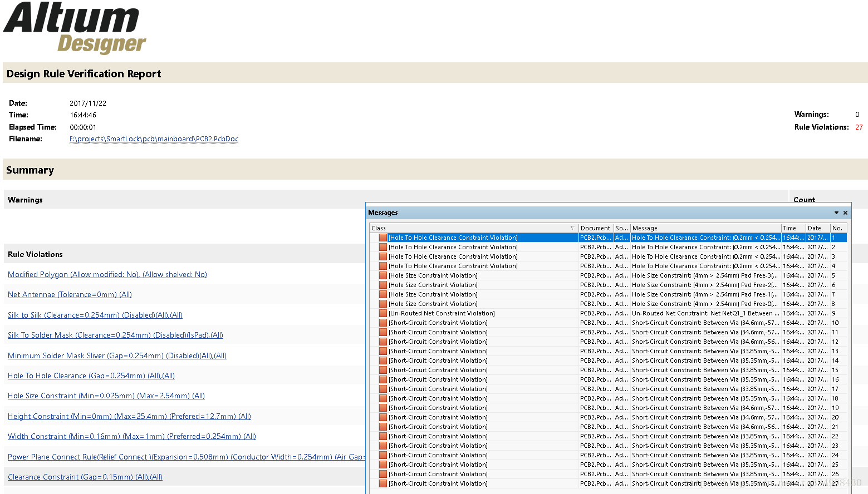Open the Messages panel dropdown arrow
This screenshot has height=494, width=868.
click(x=836, y=213)
